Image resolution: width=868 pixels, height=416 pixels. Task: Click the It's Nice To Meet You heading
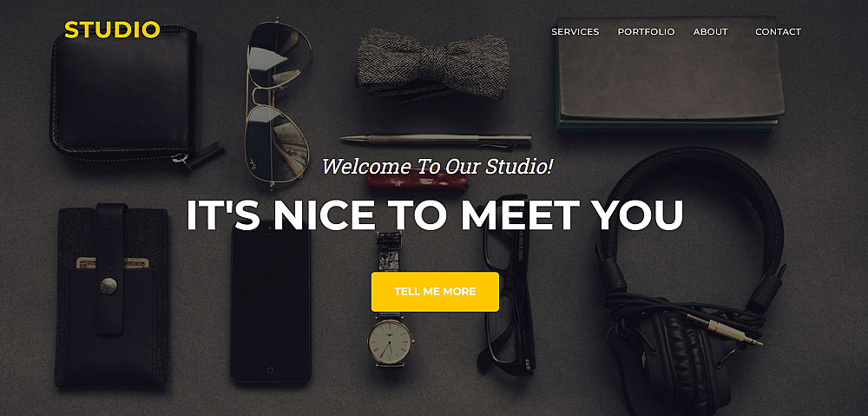click(435, 215)
